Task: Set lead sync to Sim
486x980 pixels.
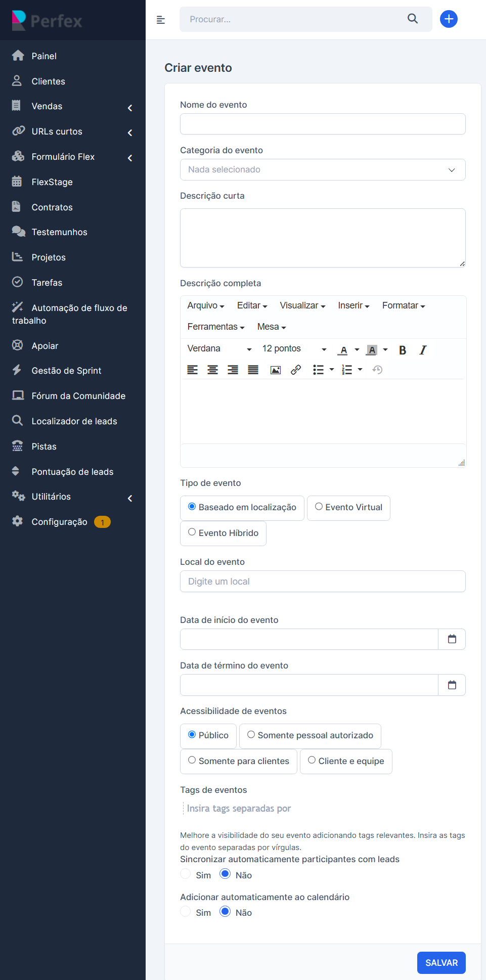Action: tap(186, 874)
